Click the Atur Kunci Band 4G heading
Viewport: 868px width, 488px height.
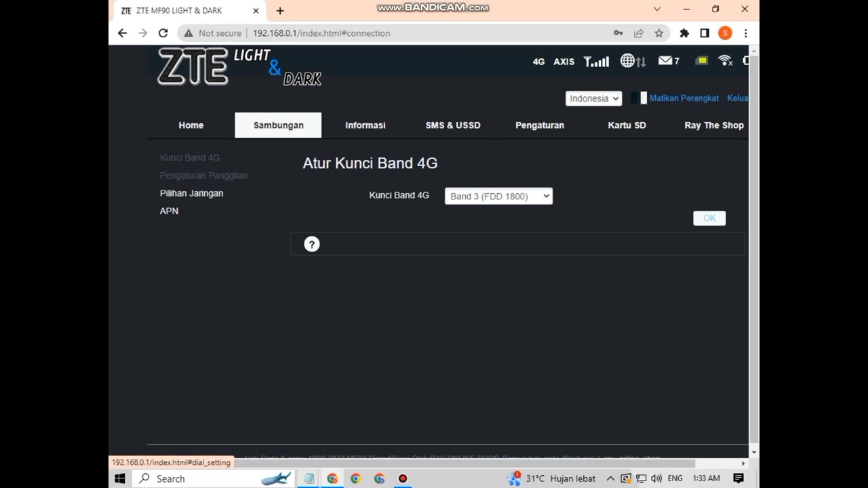370,163
